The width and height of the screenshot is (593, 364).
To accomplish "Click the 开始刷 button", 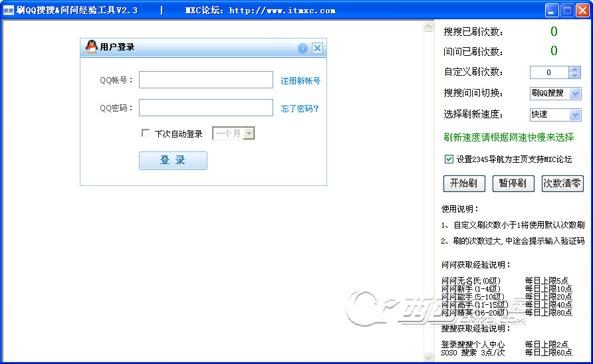I will point(463,183).
